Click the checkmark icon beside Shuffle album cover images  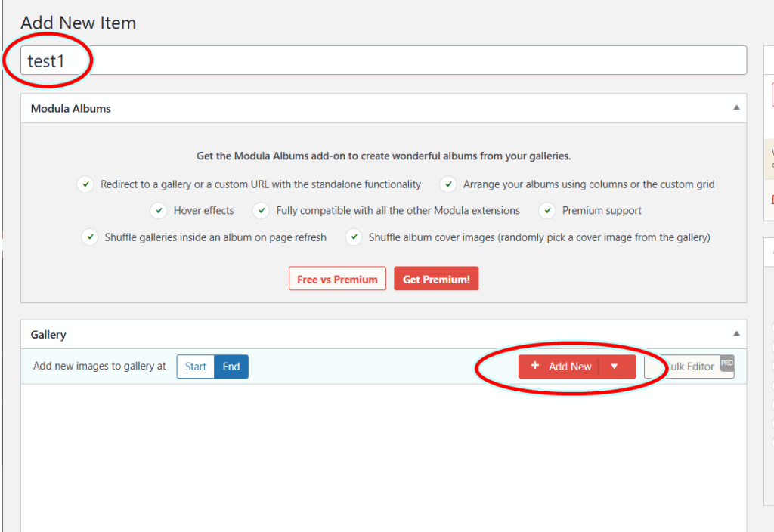[x=354, y=237]
